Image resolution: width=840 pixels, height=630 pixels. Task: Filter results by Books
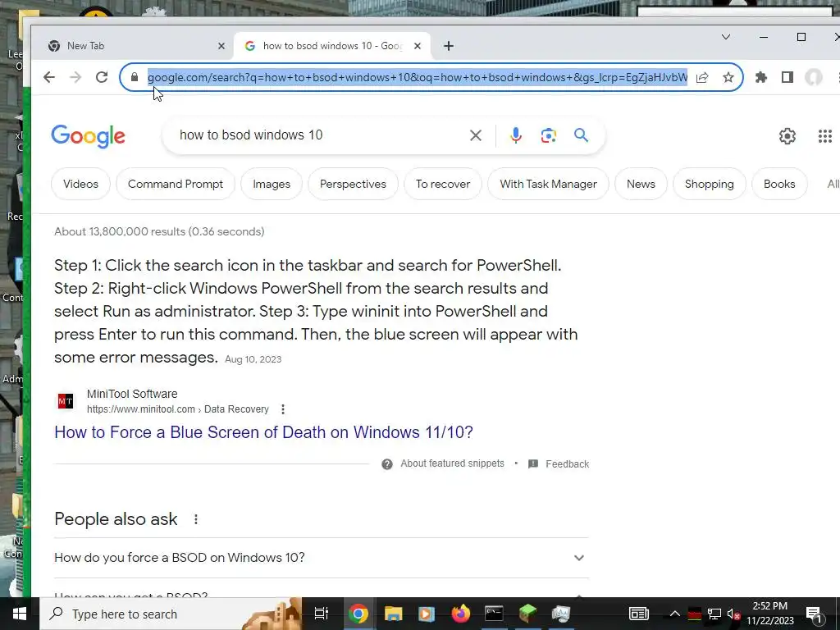click(779, 184)
